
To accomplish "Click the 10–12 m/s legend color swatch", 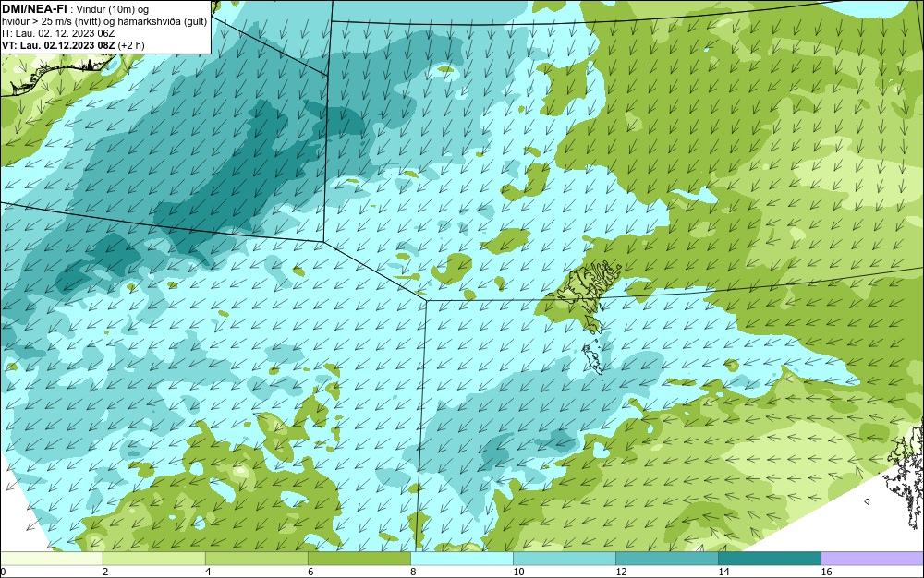I will pos(564,558).
